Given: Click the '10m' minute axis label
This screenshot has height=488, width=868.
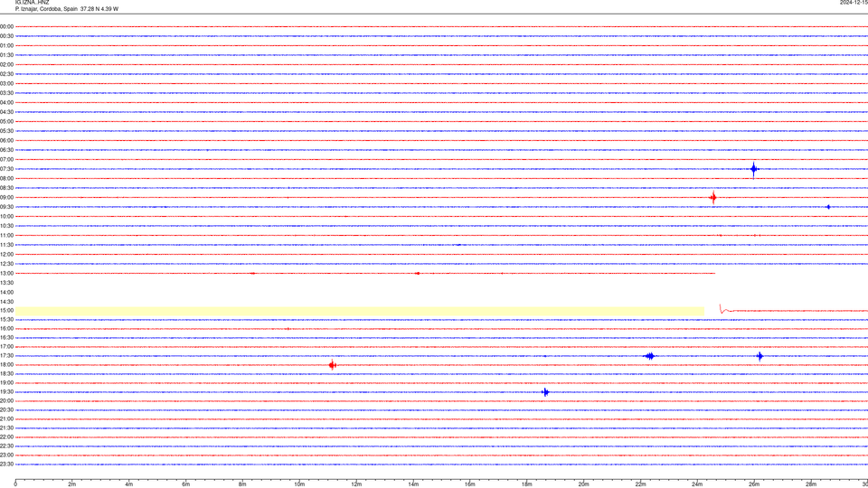Looking at the screenshot, I should pos(299,484).
